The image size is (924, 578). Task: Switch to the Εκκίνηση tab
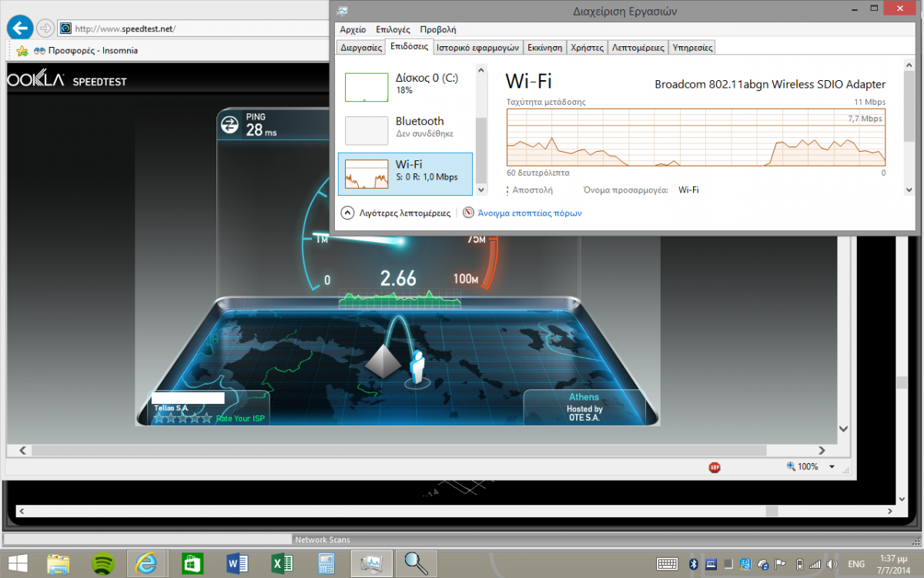[544, 47]
